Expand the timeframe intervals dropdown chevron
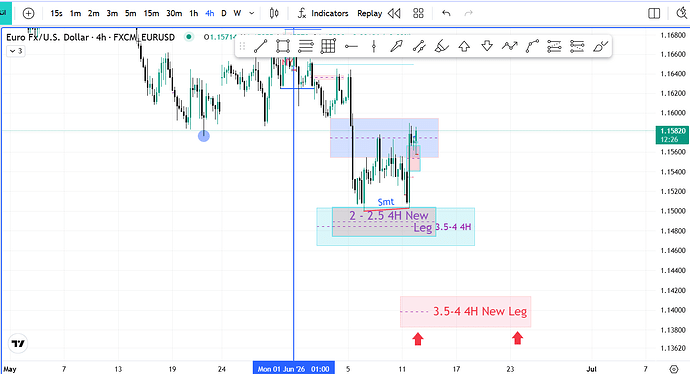The image size is (690, 374). [252, 14]
